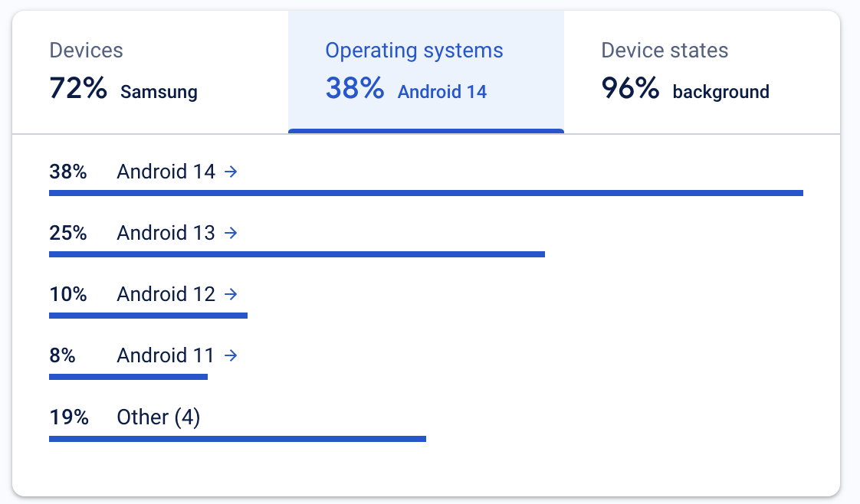Follow the Android 12 link
860x504 pixels.
pyautogui.click(x=166, y=294)
